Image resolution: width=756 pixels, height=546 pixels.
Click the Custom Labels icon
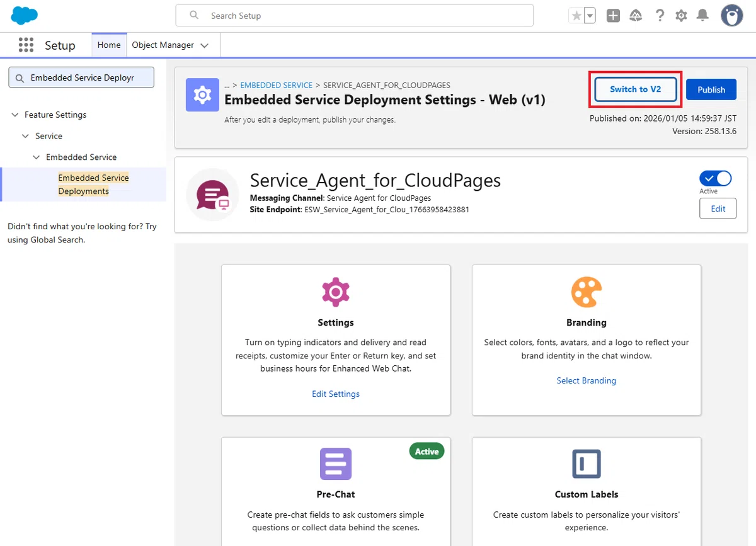coord(587,464)
